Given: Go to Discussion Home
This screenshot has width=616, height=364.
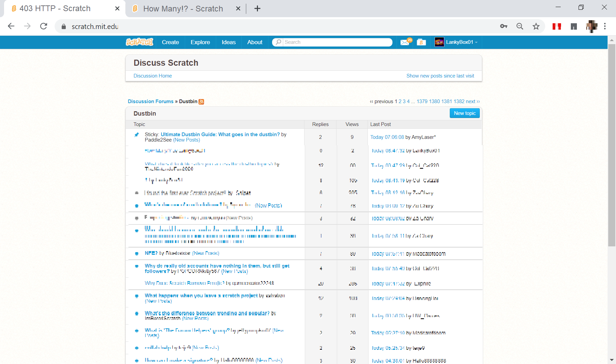Looking at the screenshot, I should (152, 76).
